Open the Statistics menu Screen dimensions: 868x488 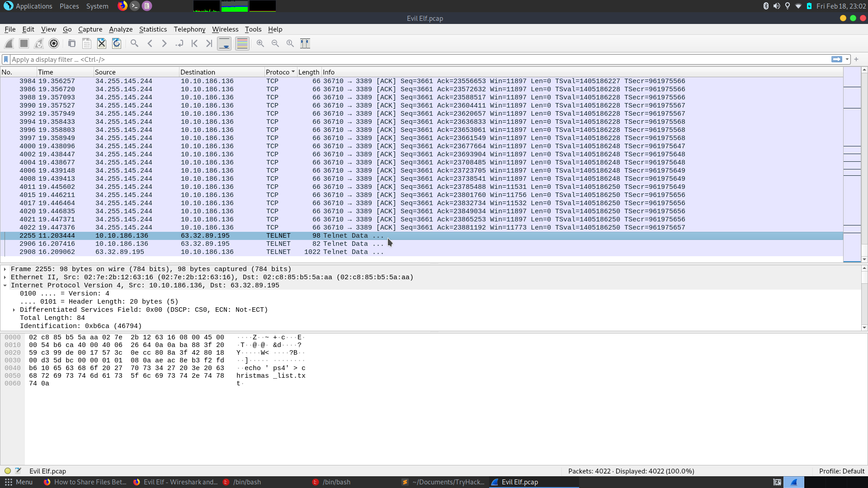153,29
